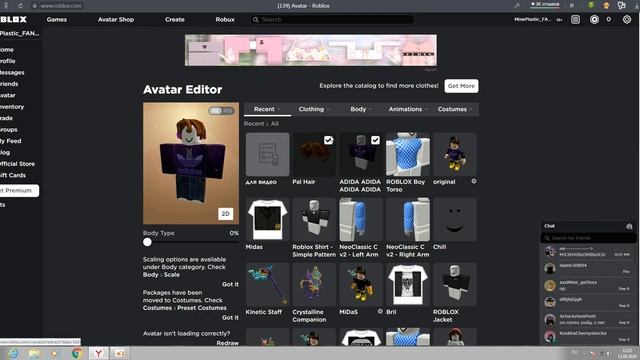Viewport: 640px width, 360px height.
Task: Click the Chat panel header
Action: 588,226
